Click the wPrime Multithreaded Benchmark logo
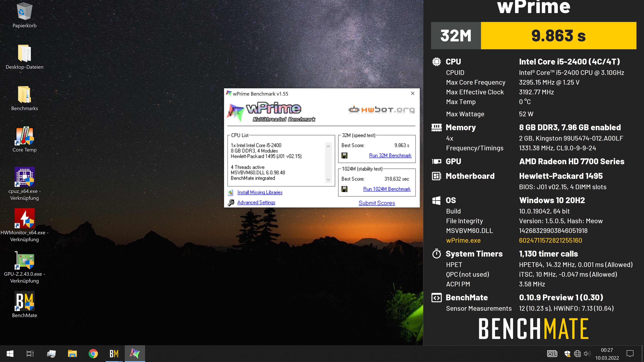Image resolution: width=644 pixels, height=362 pixels. pyautogui.click(x=271, y=112)
